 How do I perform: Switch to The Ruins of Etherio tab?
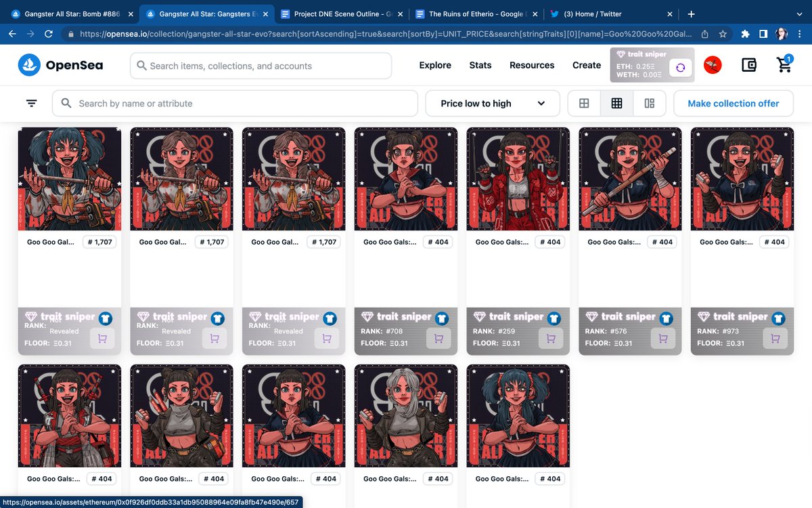[x=476, y=14]
